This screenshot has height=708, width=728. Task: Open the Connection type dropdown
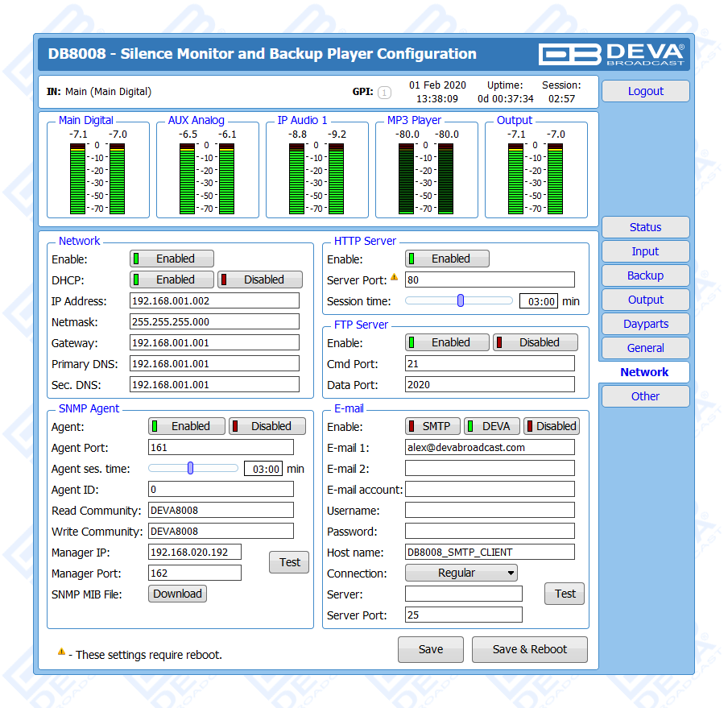coord(461,573)
